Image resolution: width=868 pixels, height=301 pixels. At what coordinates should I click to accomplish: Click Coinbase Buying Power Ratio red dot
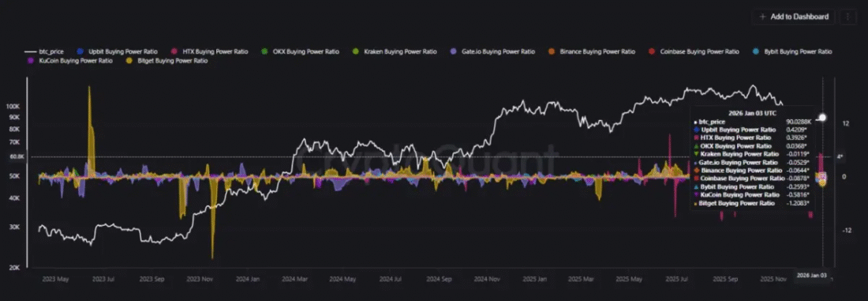coord(652,51)
